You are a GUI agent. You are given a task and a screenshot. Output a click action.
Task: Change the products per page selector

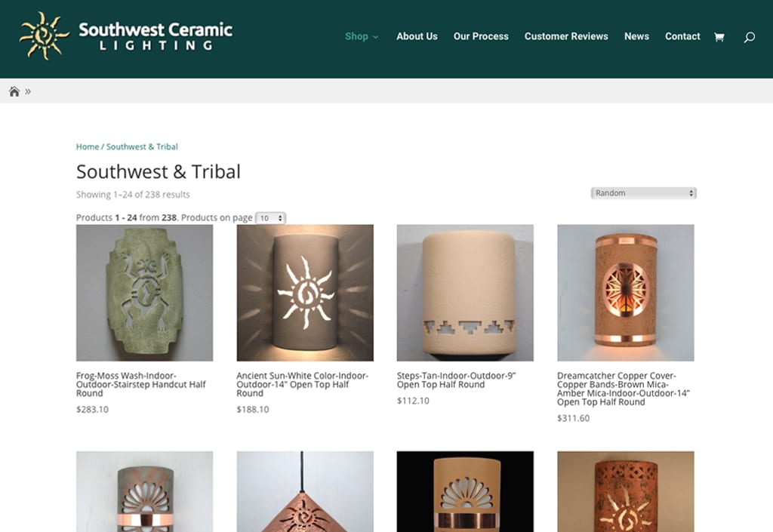[271, 218]
